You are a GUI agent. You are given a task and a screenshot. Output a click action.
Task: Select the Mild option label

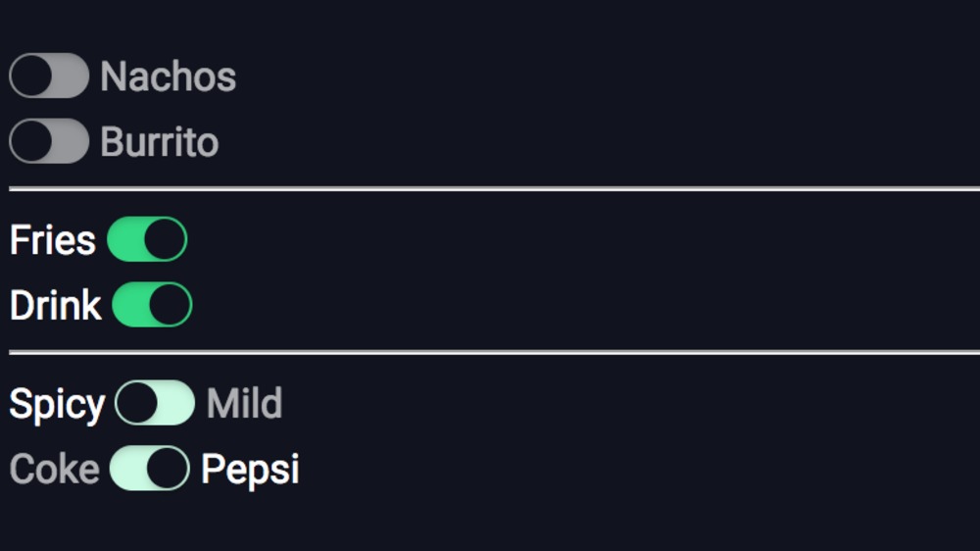click(244, 403)
